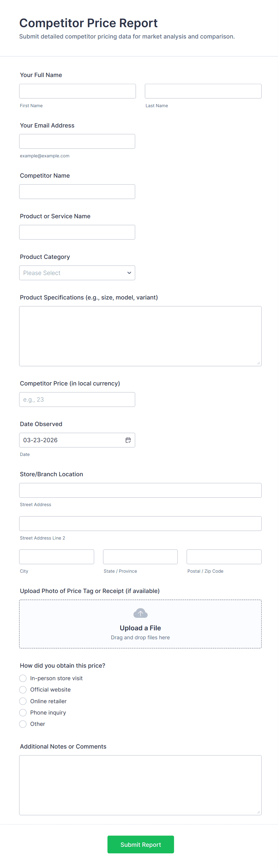The image size is (278, 868).
Task: Select the Other price source option
Action: pyautogui.click(x=23, y=724)
